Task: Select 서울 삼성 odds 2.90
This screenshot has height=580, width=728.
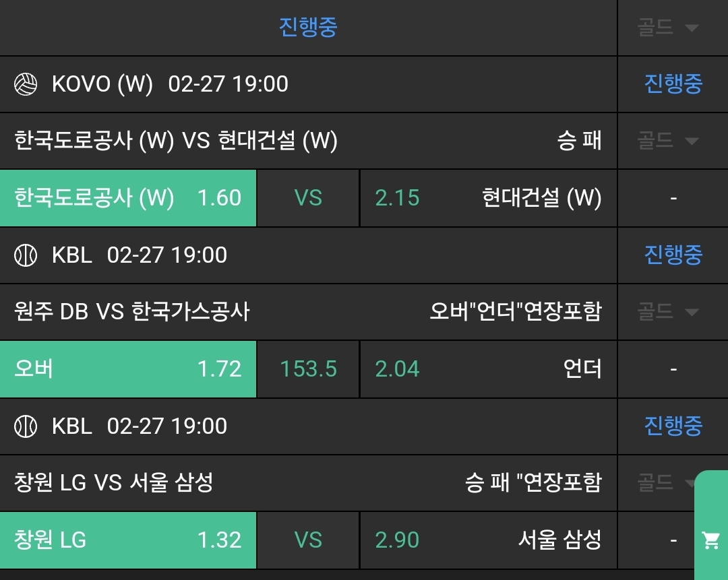Action: click(x=488, y=540)
